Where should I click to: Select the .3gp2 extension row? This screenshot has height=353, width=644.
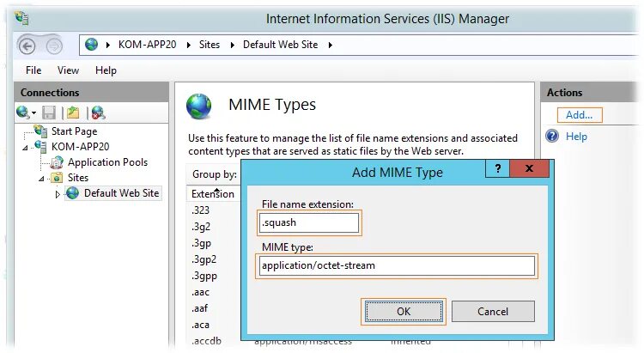[204, 259]
